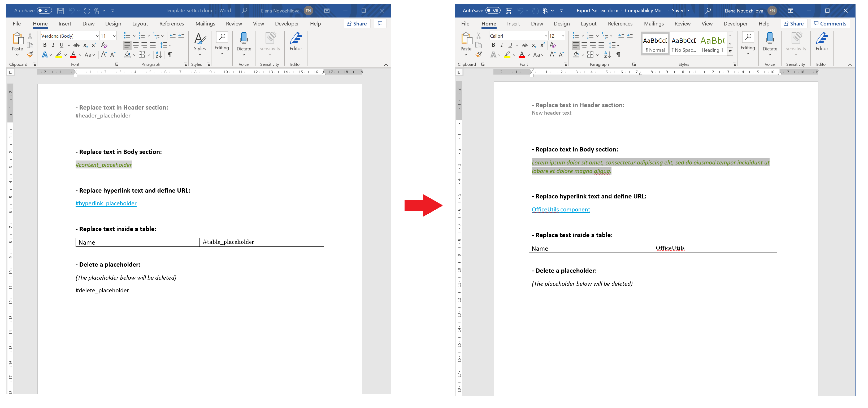Open Mailings tab in left window
Image resolution: width=868 pixels, height=408 pixels.
tap(205, 24)
